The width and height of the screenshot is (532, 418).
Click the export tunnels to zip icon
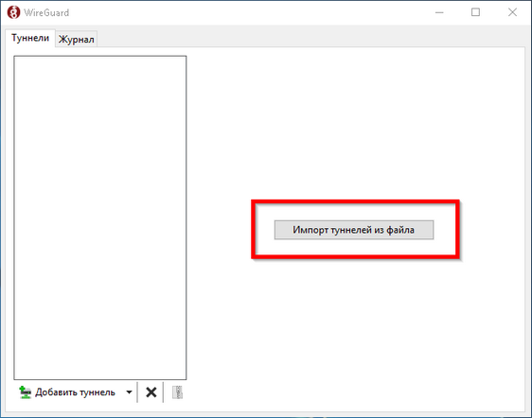[x=177, y=392]
